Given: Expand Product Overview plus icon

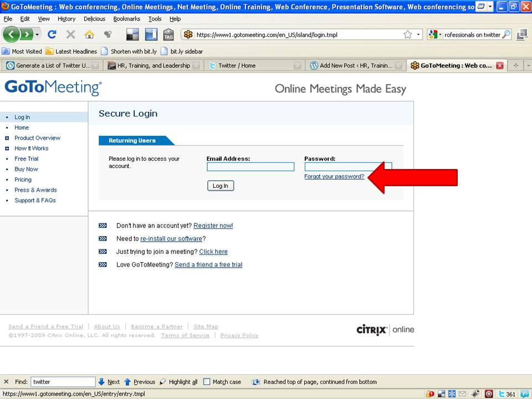Looking at the screenshot, I should [7, 138].
